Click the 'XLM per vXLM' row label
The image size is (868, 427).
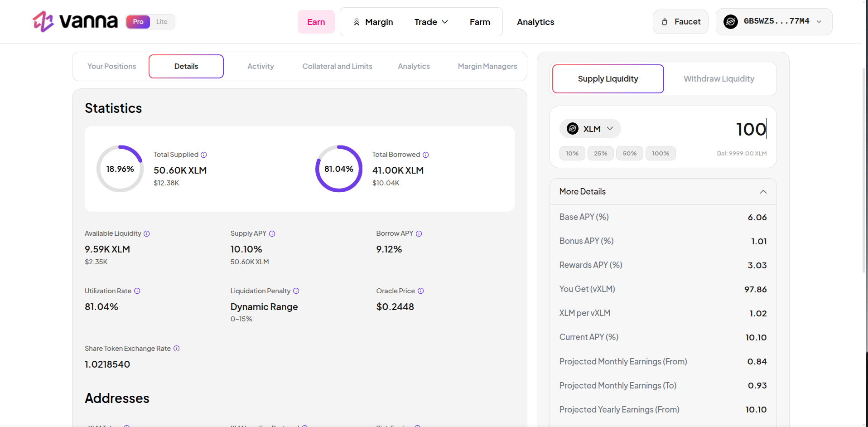pos(585,313)
